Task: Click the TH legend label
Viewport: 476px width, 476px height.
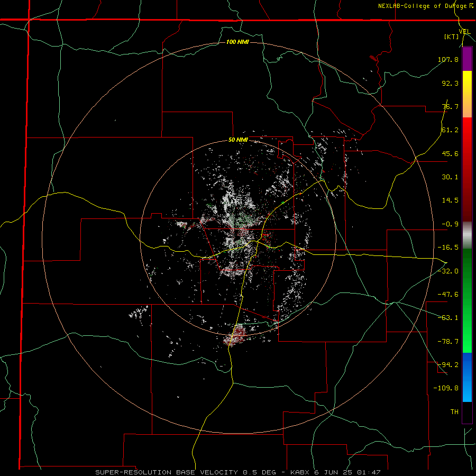Action: [454, 412]
